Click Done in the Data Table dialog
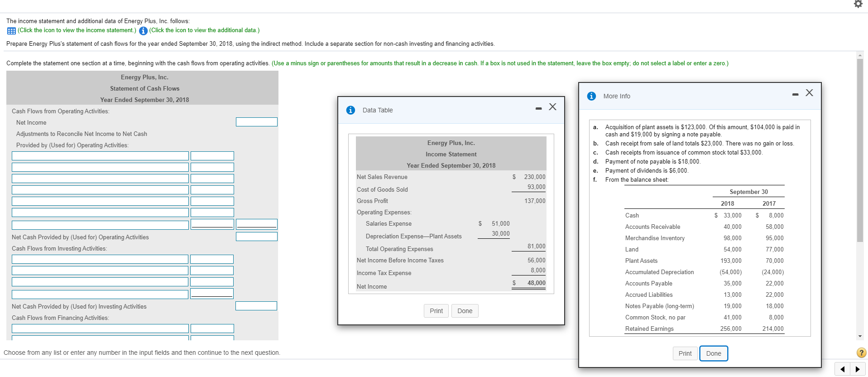The width and height of the screenshot is (868, 377). tap(465, 311)
